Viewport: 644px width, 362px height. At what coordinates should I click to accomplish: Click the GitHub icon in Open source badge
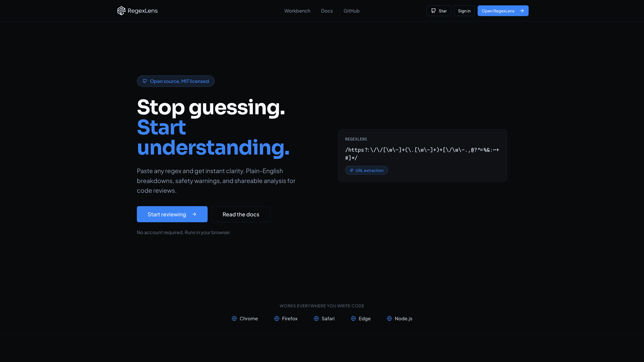(145, 81)
